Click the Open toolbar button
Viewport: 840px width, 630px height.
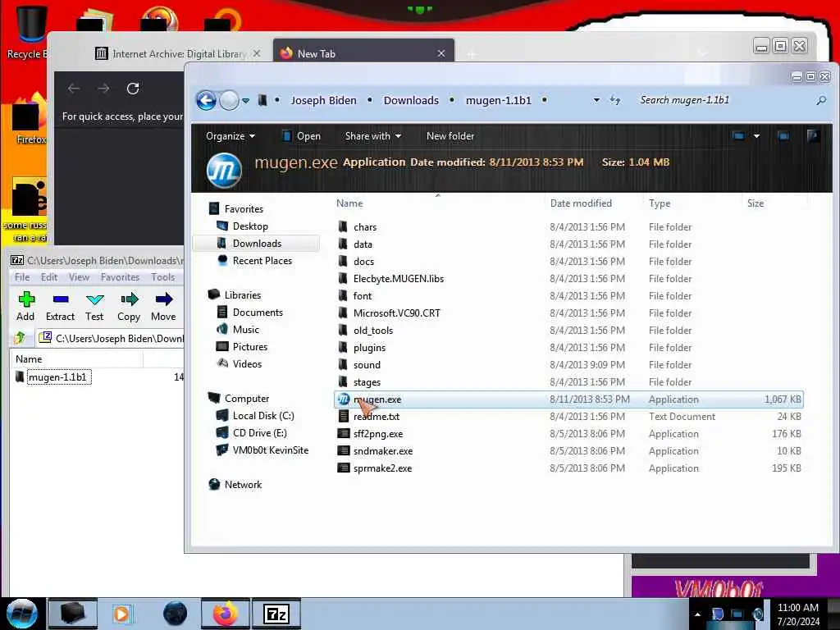click(x=301, y=136)
